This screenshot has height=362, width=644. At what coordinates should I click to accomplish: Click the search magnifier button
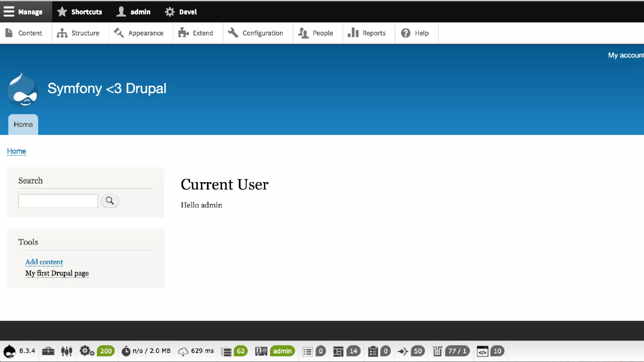[x=110, y=201]
